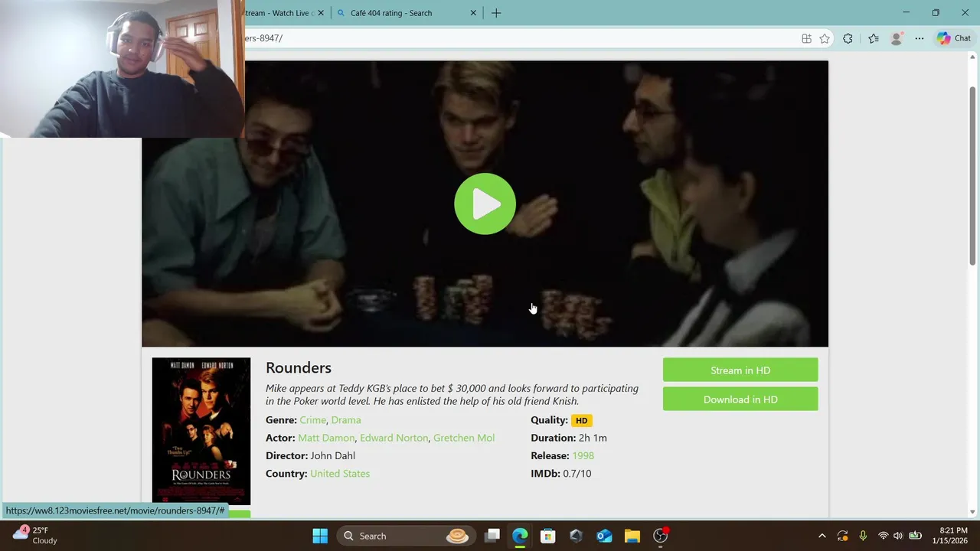Open actor Gretchen Mol's page

(464, 438)
